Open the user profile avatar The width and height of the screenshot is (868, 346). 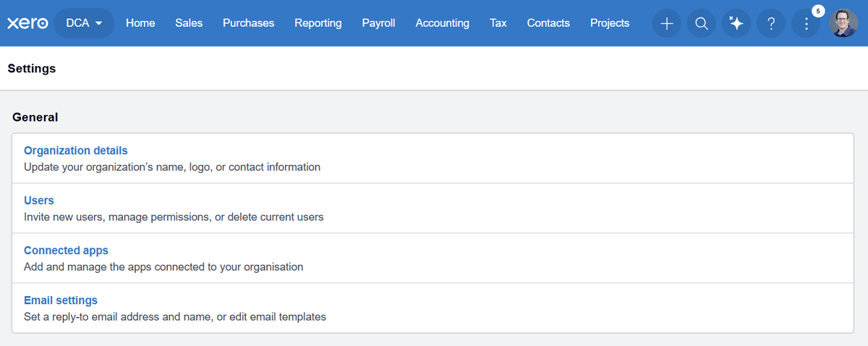[x=843, y=23]
